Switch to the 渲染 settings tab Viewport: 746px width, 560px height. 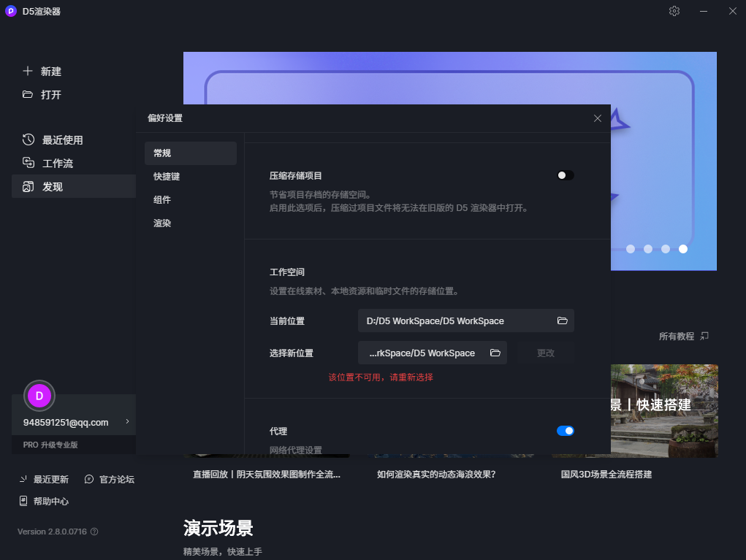[x=162, y=223]
